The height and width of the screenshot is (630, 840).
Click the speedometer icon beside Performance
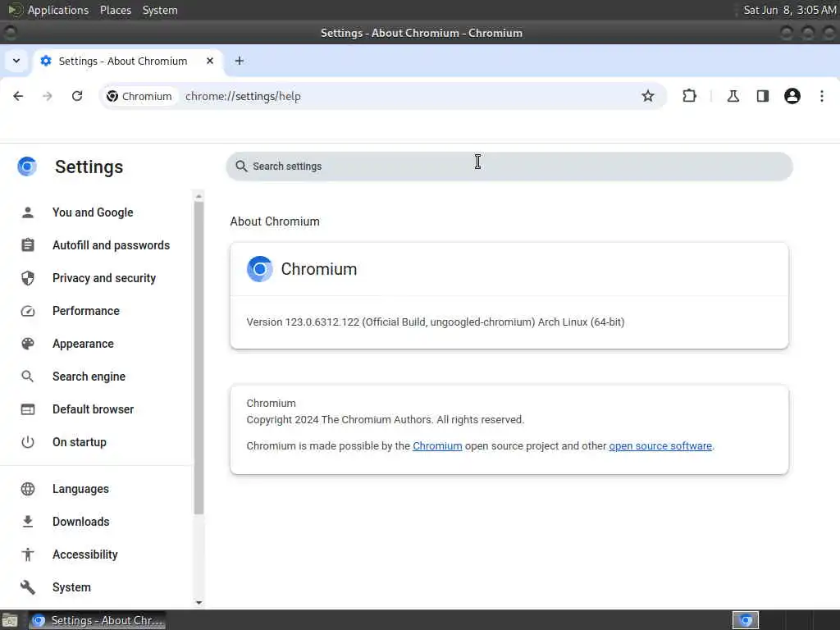coord(28,311)
